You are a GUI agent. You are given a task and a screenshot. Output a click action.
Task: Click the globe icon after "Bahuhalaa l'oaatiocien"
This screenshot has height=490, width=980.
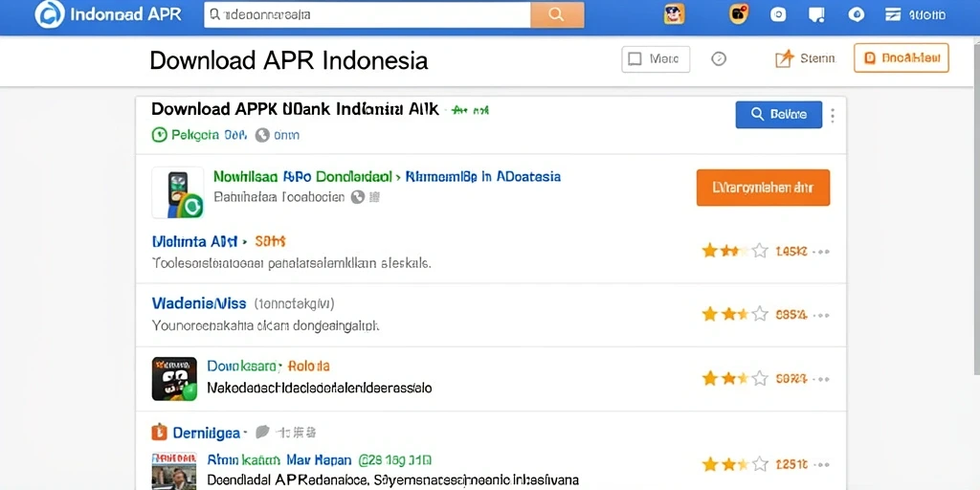point(358,197)
